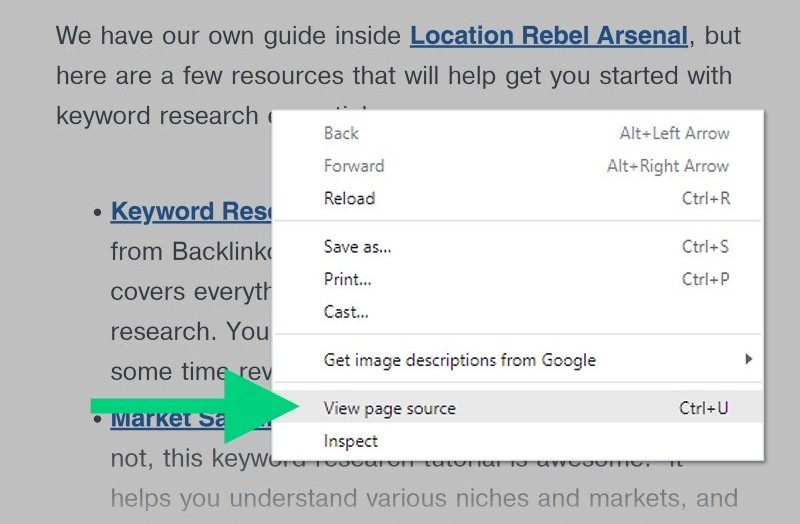Screen dimensions: 800x524
Task: Select the Print... menu option
Action: click(x=347, y=279)
